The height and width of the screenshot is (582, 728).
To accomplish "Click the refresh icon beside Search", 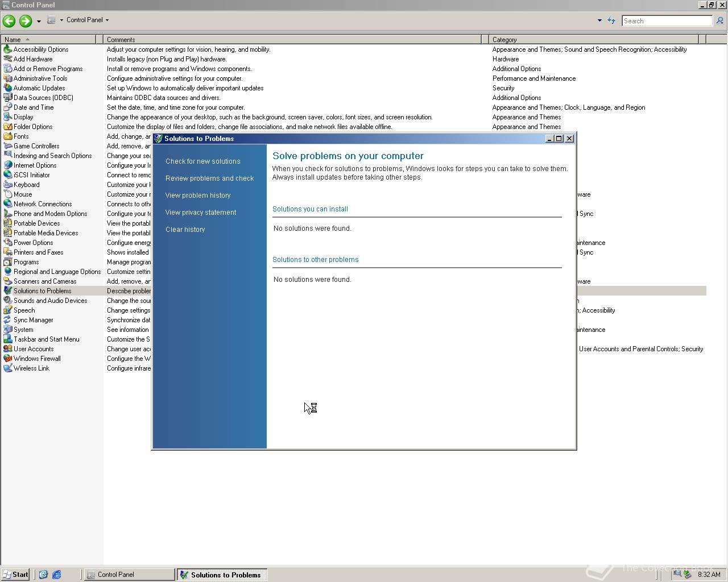I will [611, 20].
